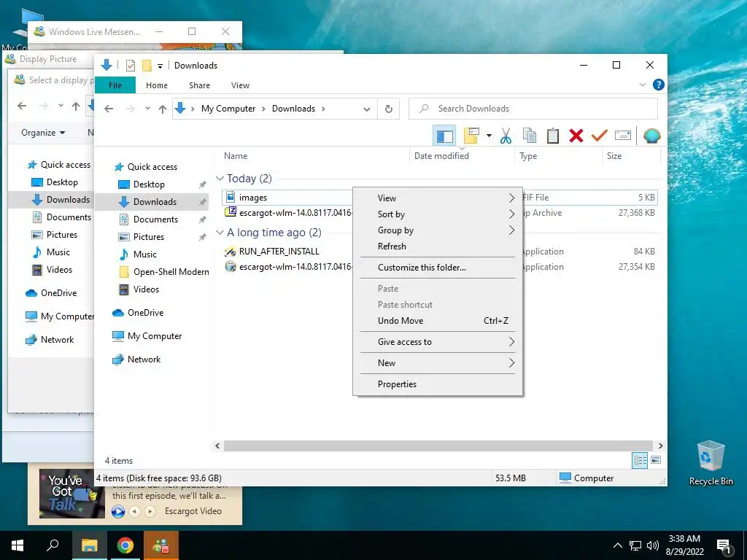This screenshot has width=747, height=560.
Task: Click the properties checkmark in quick access toolbar
Action: click(131, 66)
